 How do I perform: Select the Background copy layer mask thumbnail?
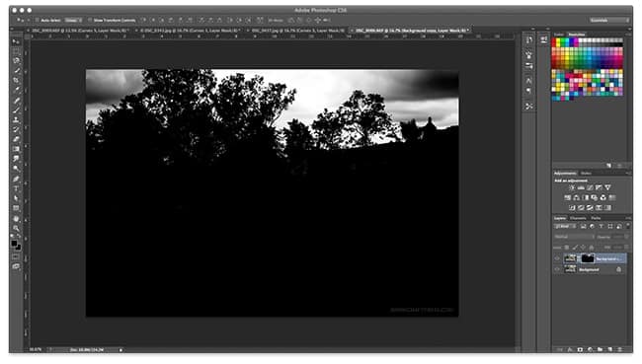click(588, 258)
